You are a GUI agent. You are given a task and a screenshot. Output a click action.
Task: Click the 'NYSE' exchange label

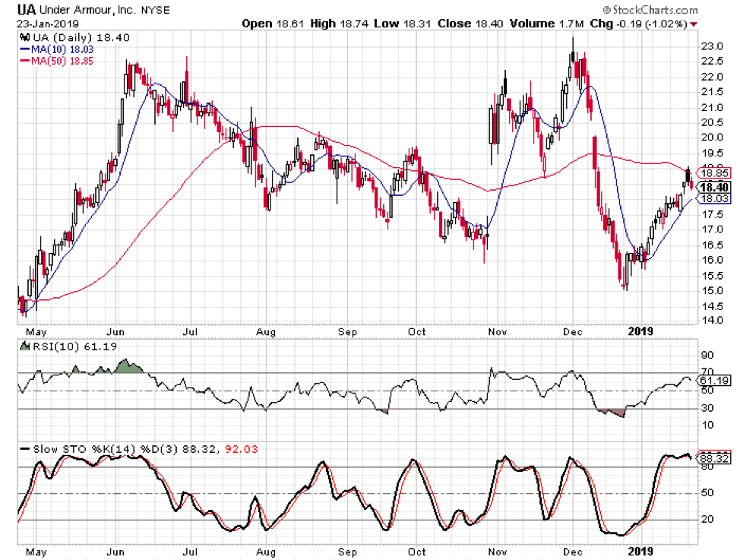(157, 10)
